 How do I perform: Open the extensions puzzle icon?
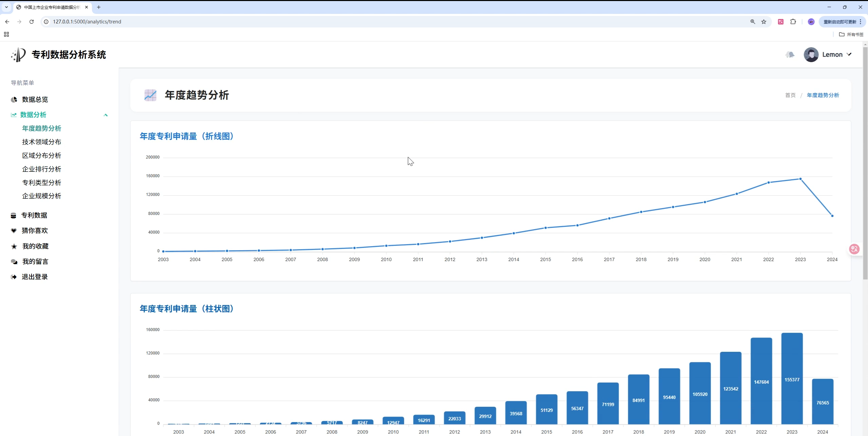(793, 22)
